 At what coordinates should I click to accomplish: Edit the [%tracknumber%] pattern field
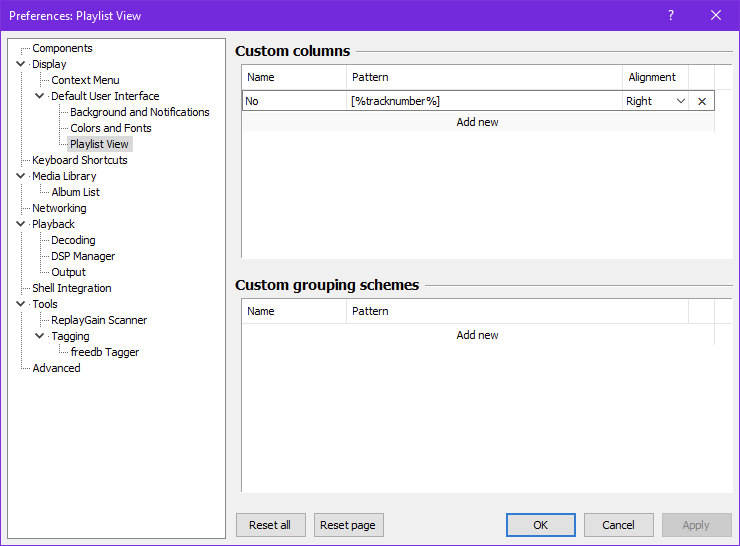point(485,101)
